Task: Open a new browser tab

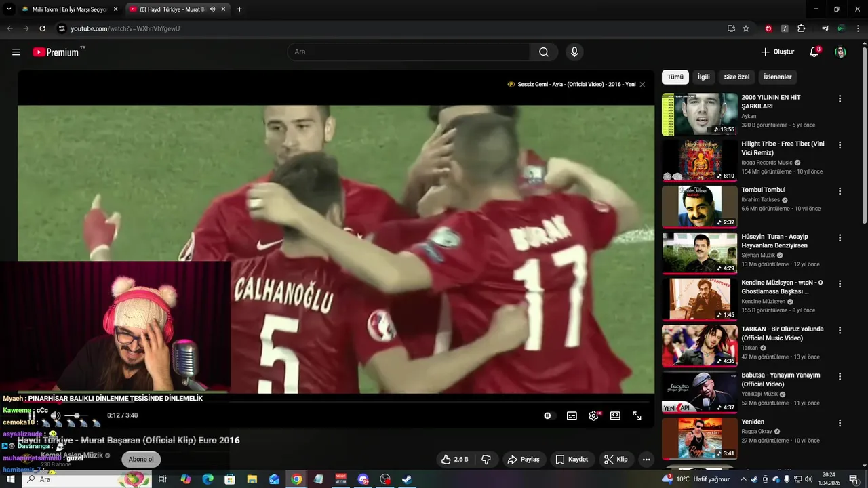Action: click(239, 9)
